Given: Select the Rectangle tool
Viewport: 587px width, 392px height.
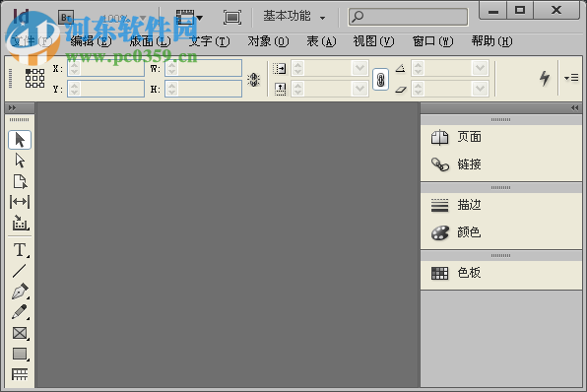Looking at the screenshot, I should point(20,354).
